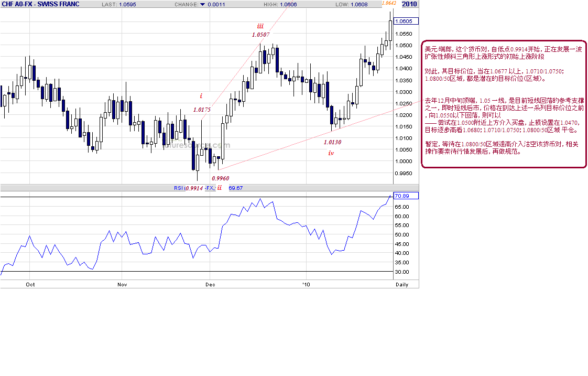The height and width of the screenshot is (376, 588).
Task: Click the LOW: 1.0608 value
Action: coord(351,5)
